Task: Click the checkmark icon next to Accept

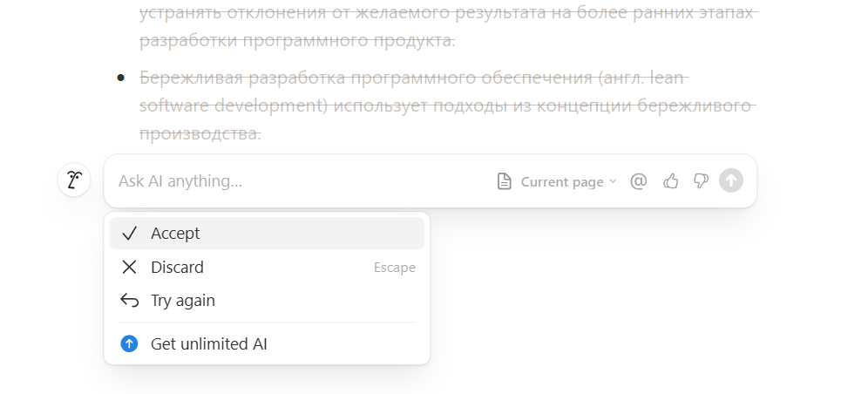Action: point(130,234)
